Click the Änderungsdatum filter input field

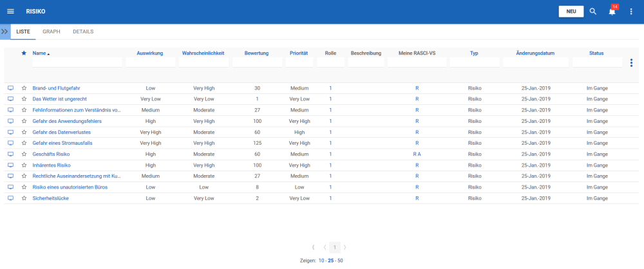point(536,62)
